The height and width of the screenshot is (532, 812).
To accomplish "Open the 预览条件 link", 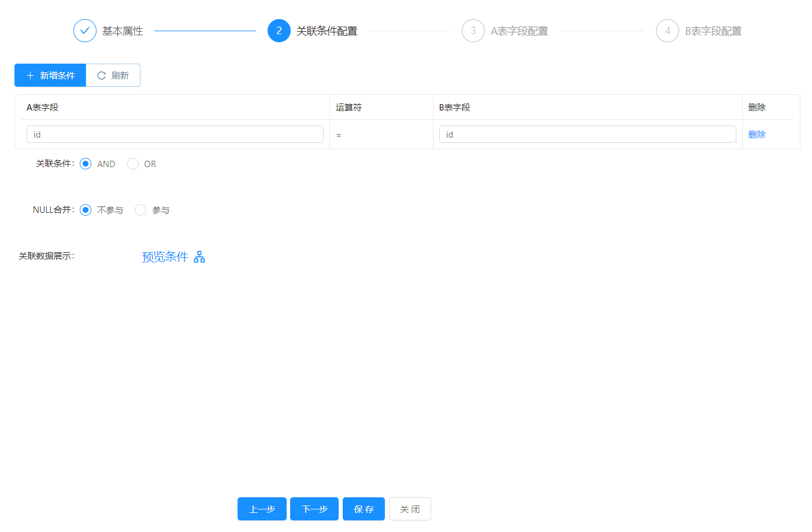I will tap(165, 257).
